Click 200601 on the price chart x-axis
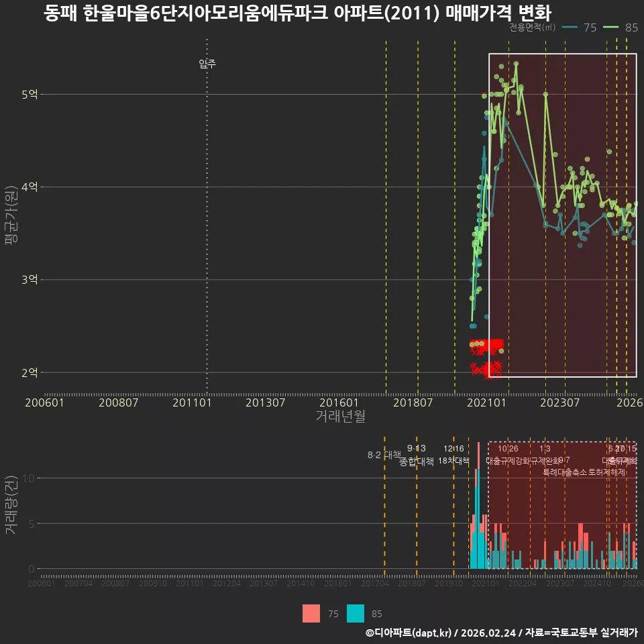Image resolution: width=644 pixels, height=644 pixels. pos(44,402)
